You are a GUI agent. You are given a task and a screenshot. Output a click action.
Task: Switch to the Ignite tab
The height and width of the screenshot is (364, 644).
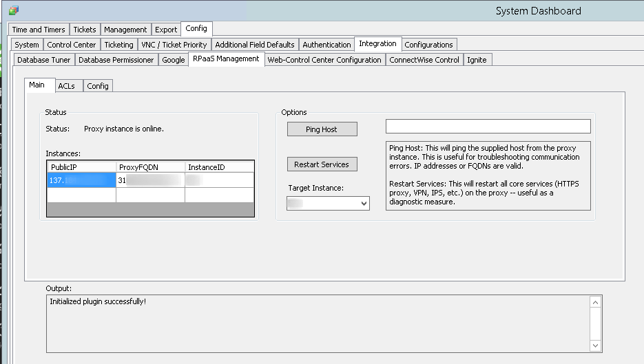[x=477, y=60]
